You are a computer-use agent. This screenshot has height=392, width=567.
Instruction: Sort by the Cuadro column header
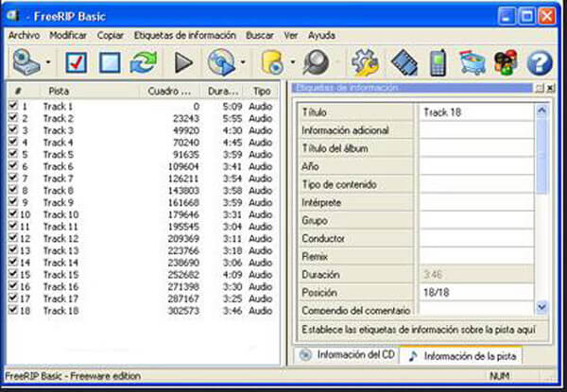(169, 91)
